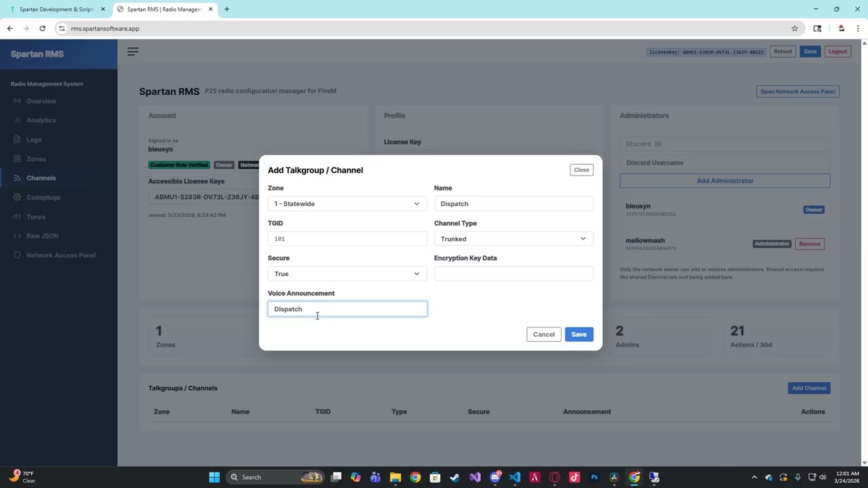Click the Raw JSON icon in the sidebar
This screenshot has width=868, height=488.
[18, 236]
